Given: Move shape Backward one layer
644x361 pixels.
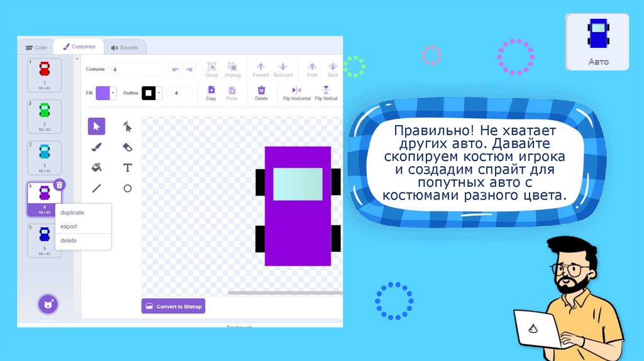Looking at the screenshot, I should pyautogui.click(x=283, y=69).
